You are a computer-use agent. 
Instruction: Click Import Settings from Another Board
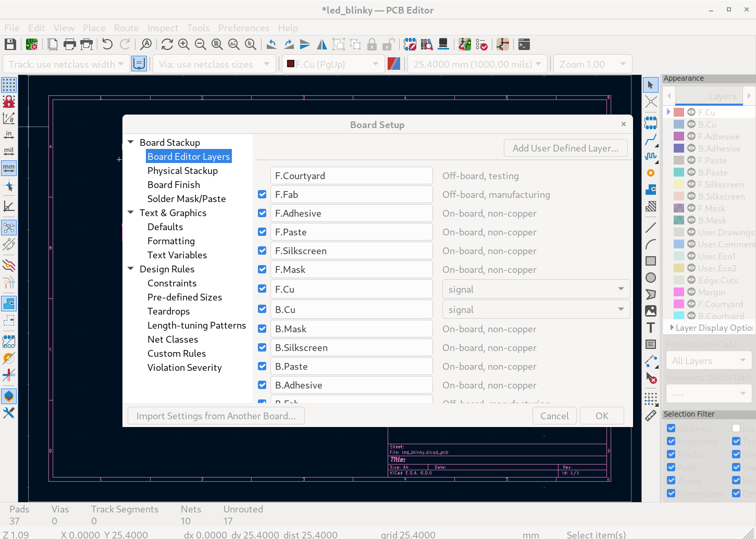coord(216,416)
